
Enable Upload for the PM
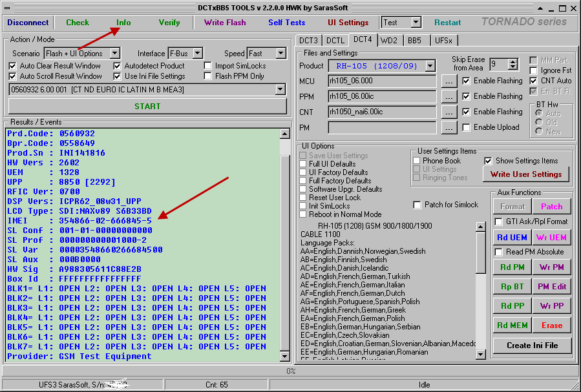pyautogui.click(x=467, y=128)
